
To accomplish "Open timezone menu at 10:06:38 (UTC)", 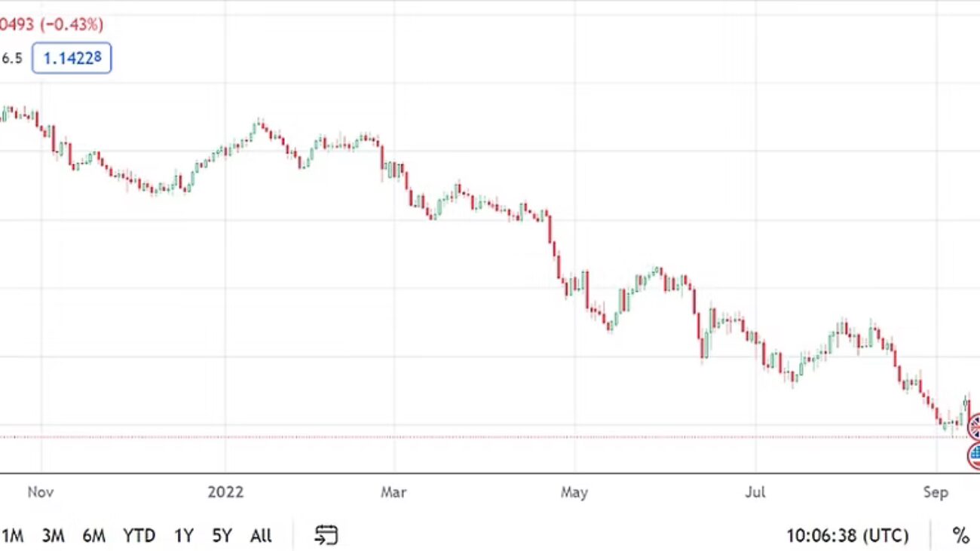I will 847,536.
